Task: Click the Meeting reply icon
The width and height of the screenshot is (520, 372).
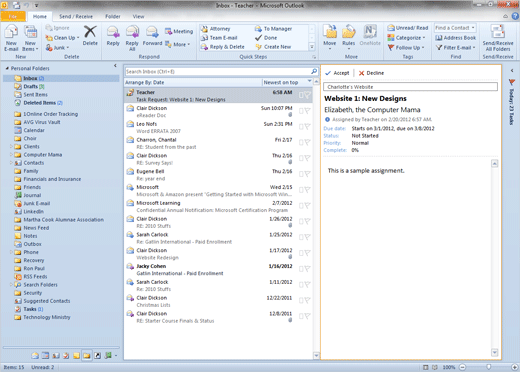Action: [169, 31]
